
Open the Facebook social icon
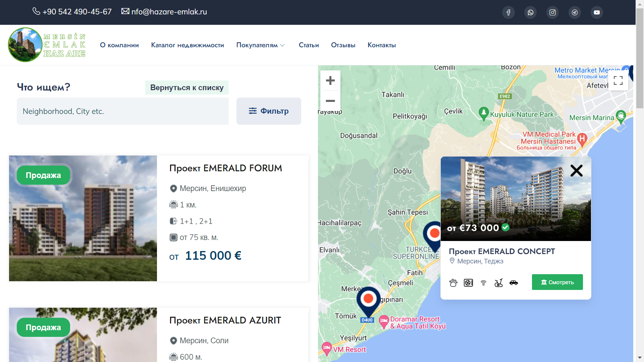pos(508,12)
